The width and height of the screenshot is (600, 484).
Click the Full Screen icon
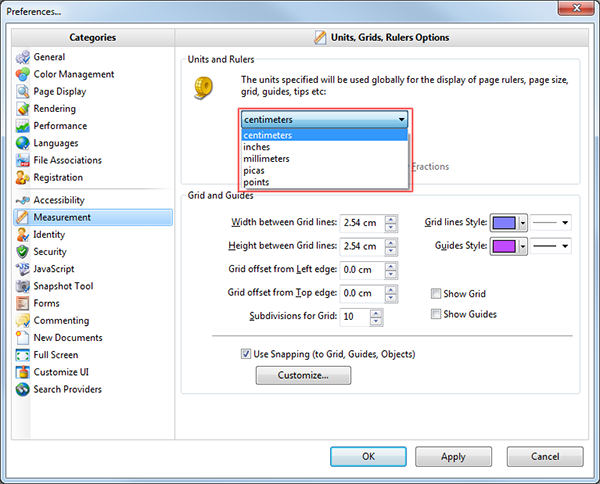pos(23,355)
